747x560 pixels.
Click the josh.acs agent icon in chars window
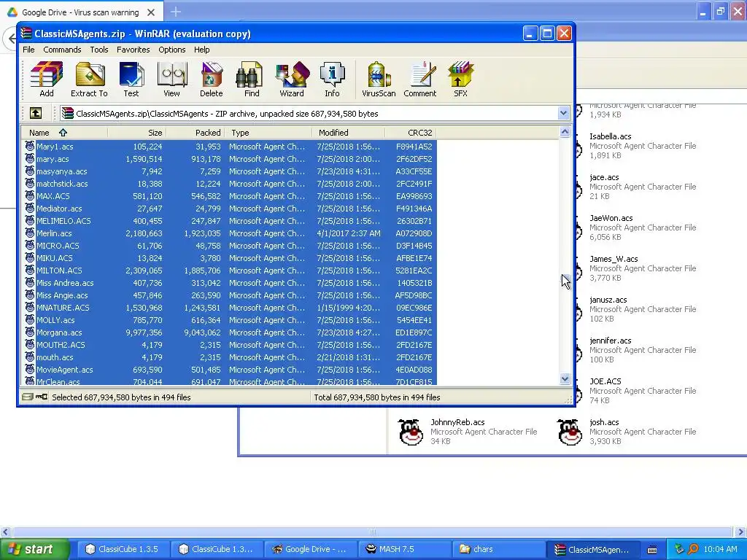pos(570,432)
